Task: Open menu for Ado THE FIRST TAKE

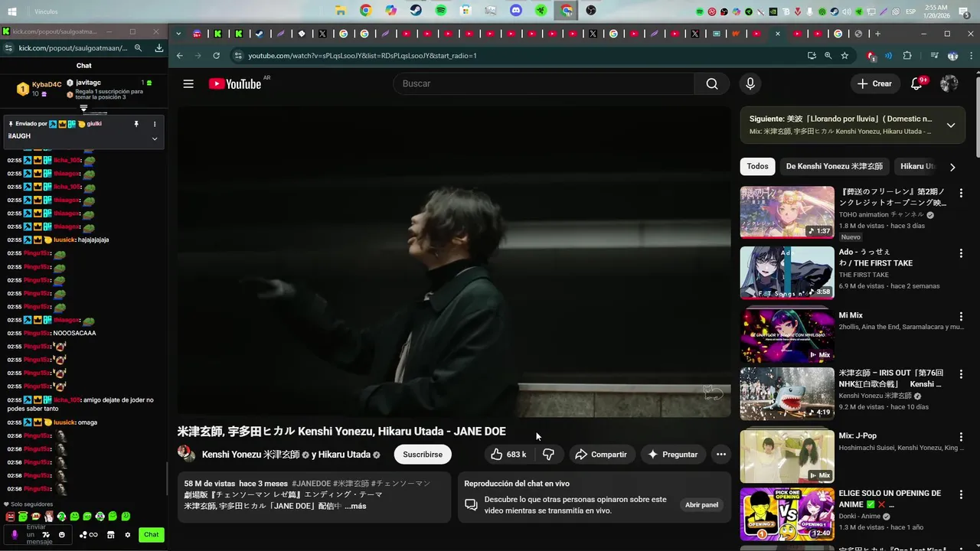Action: click(961, 253)
